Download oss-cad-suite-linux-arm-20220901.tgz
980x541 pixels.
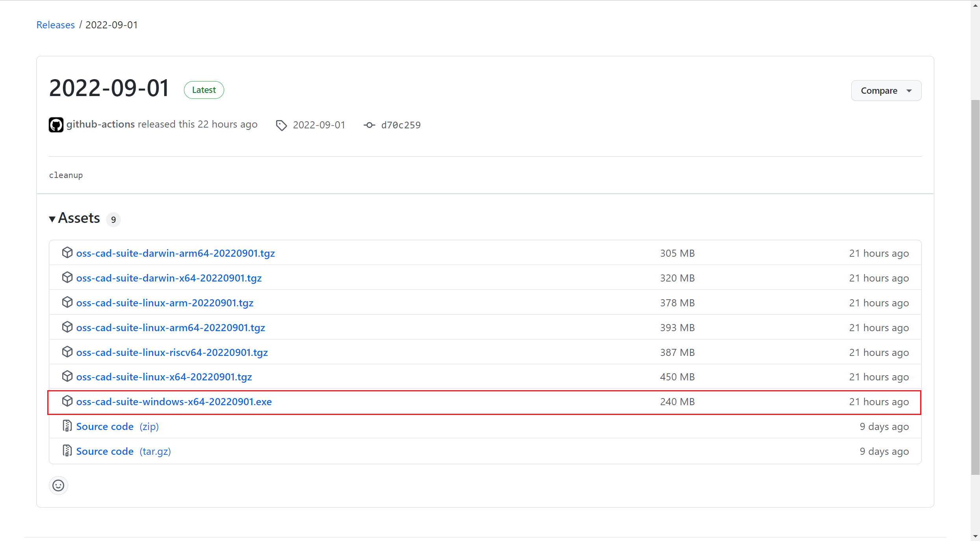coord(165,303)
